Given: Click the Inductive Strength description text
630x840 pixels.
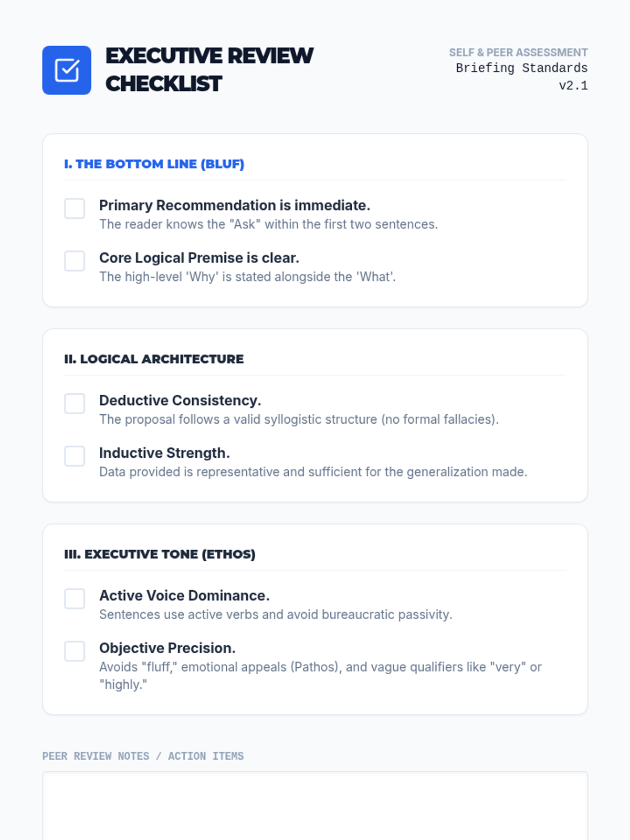Looking at the screenshot, I should click(313, 472).
